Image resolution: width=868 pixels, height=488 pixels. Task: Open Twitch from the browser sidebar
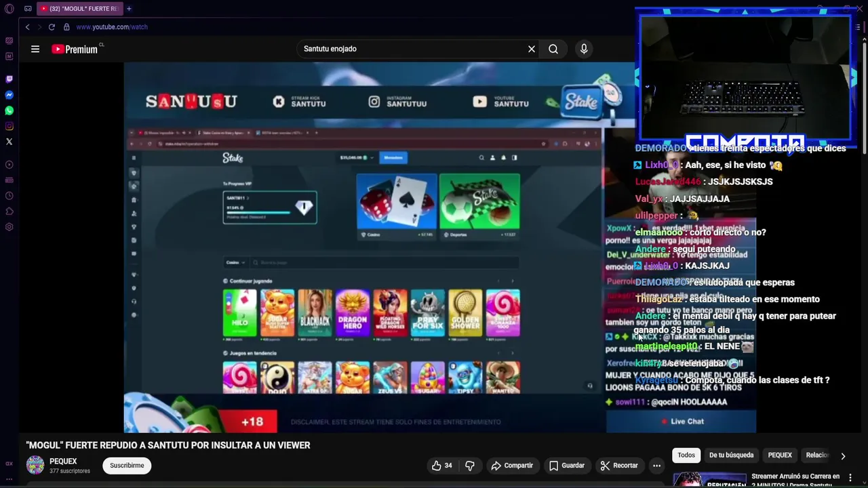point(9,79)
